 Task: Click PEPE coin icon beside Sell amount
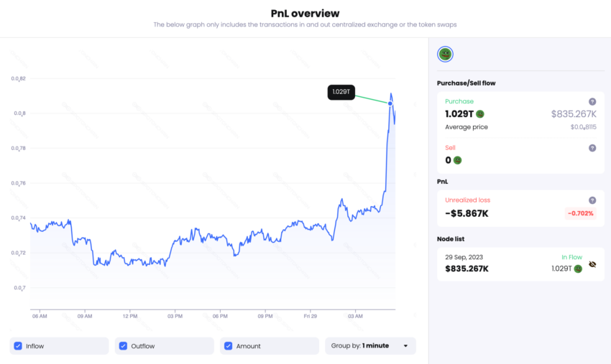tap(457, 160)
